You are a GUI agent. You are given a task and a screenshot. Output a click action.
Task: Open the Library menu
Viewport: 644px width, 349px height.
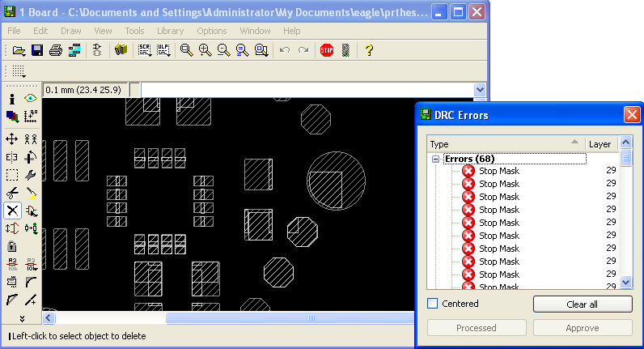170,31
